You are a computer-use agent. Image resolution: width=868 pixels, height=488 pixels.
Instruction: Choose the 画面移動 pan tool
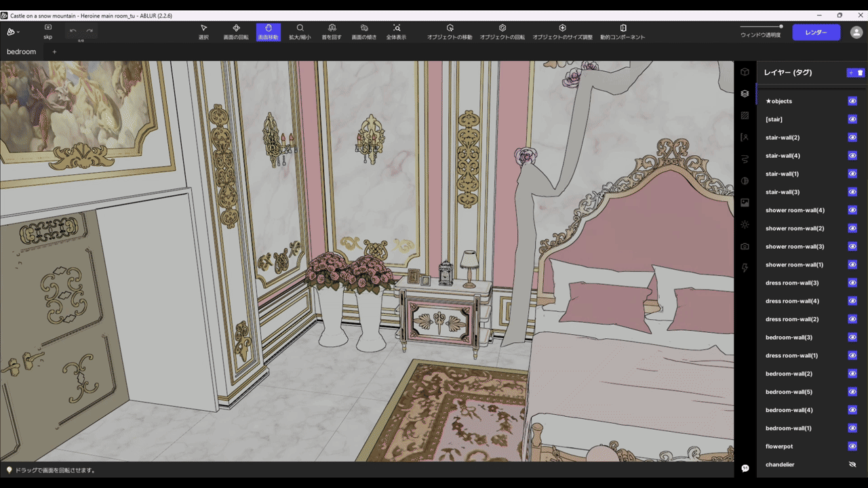point(268,32)
